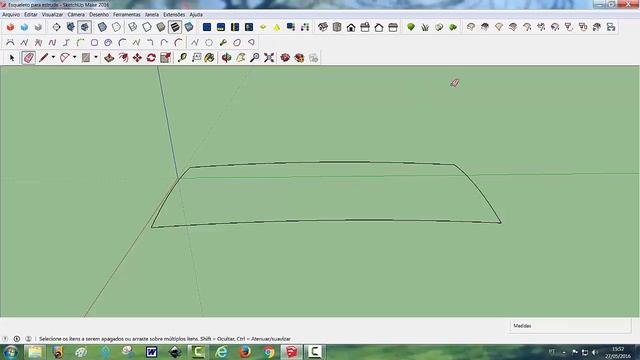Image resolution: width=640 pixels, height=360 pixels.
Task: Activate the Rotate tool
Action: point(151,58)
